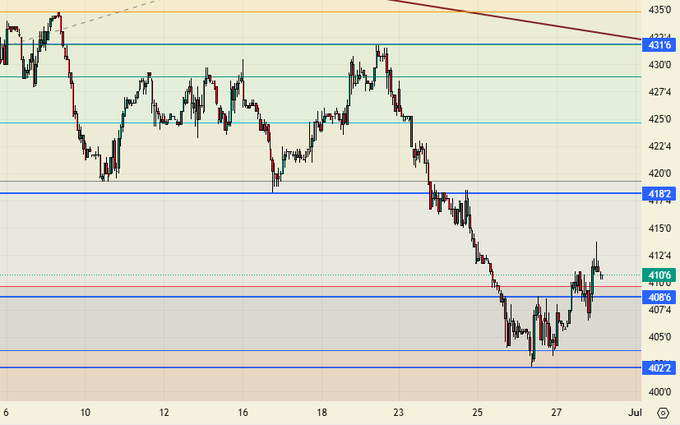Click the 415'0 price axis label
This screenshot has height=425, width=680.
[659, 228]
